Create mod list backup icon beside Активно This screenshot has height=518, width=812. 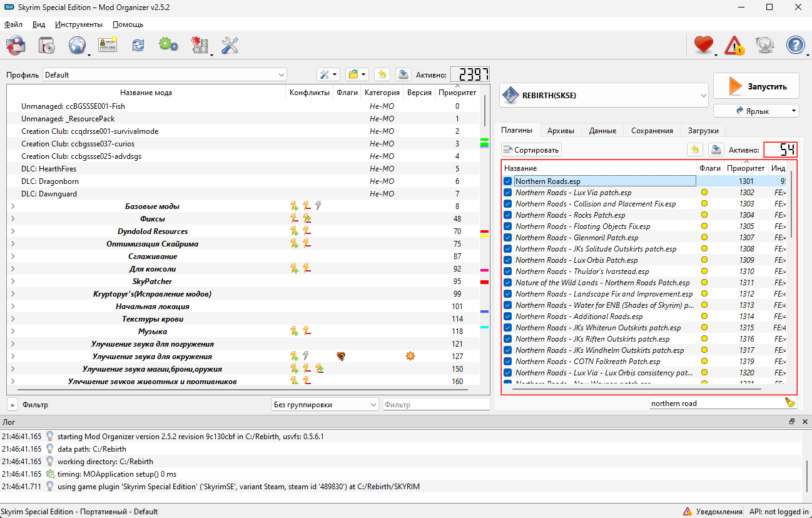[403, 74]
